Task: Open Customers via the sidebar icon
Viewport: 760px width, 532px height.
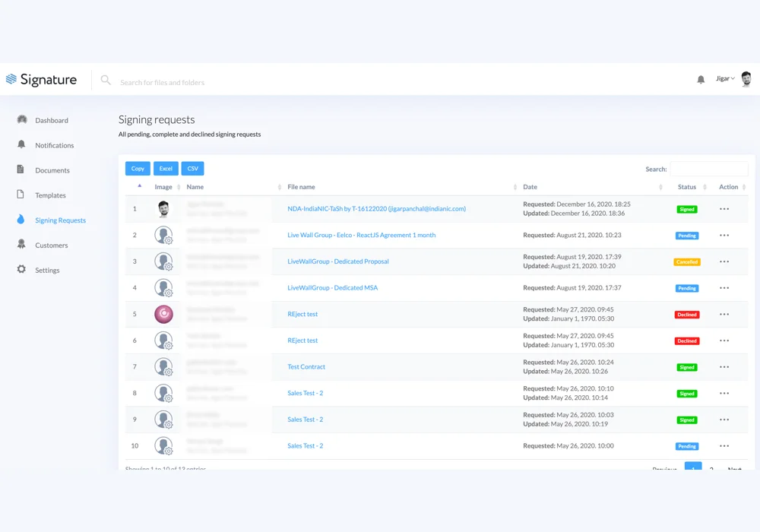Action: 21,245
